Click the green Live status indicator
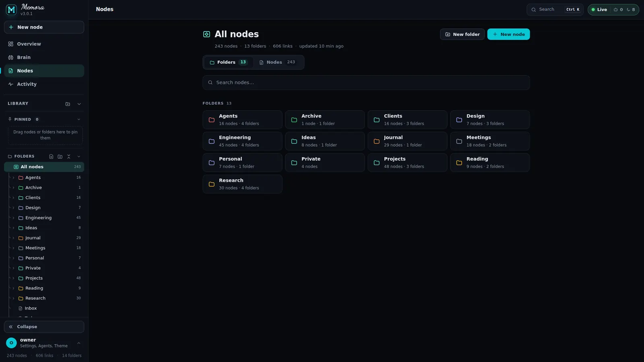 [x=599, y=10]
